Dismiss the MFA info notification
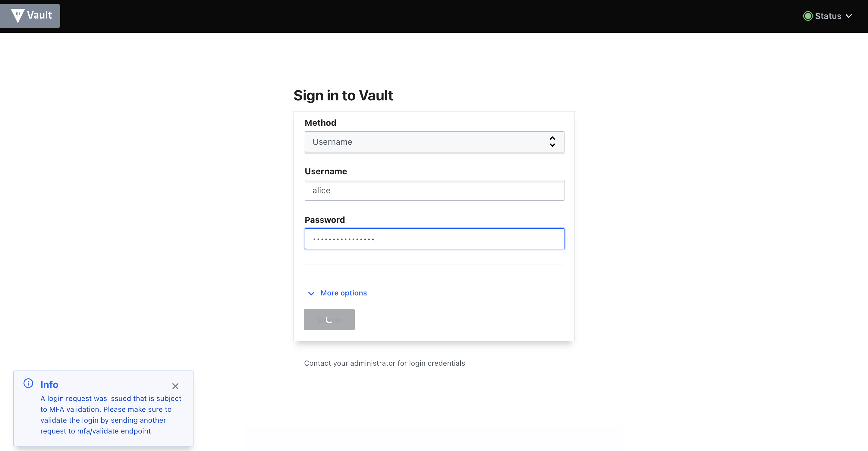 pos(175,386)
